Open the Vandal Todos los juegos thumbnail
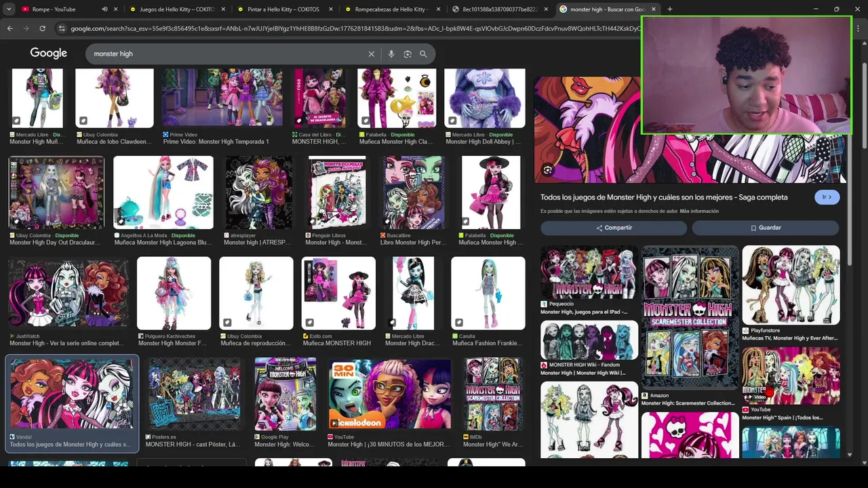This screenshot has height=488, width=868. [x=72, y=394]
